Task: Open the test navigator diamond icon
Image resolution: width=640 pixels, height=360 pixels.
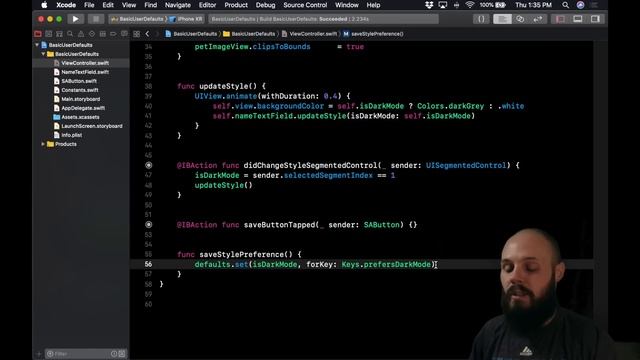Action: point(92,34)
